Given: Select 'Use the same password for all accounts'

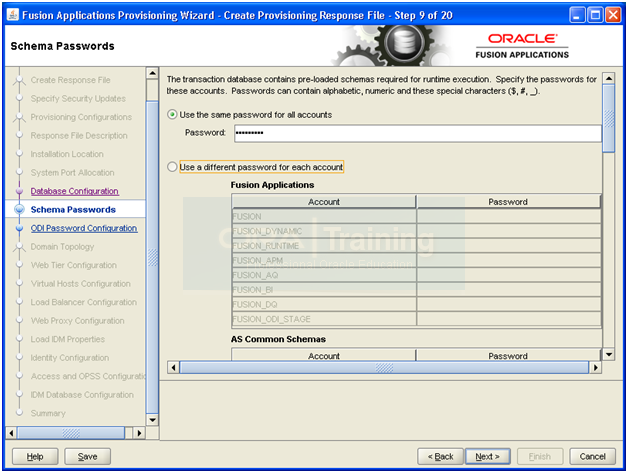Looking at the screenshot, I should pyautogui.click(x=172, y=115).
